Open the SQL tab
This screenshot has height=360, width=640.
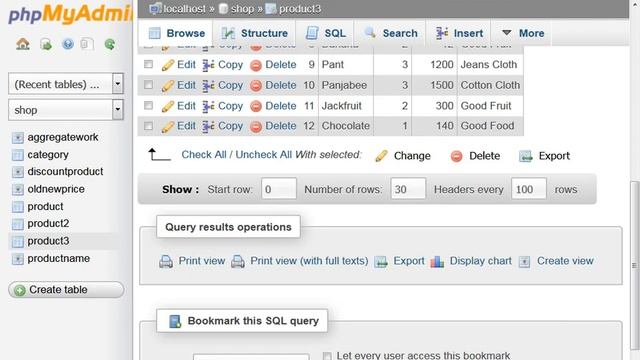tap(326, 33)
